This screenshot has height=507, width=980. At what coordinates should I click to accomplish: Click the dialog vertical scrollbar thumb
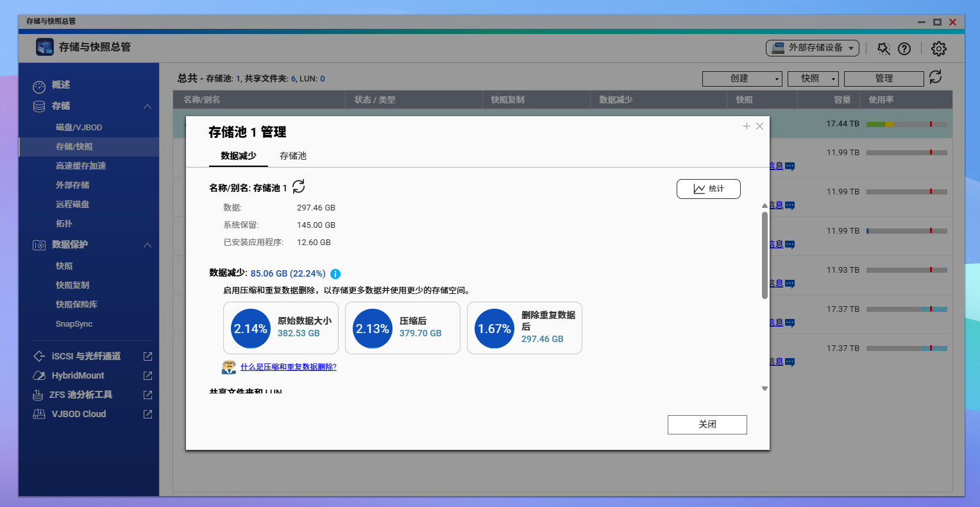pos(765,255)
